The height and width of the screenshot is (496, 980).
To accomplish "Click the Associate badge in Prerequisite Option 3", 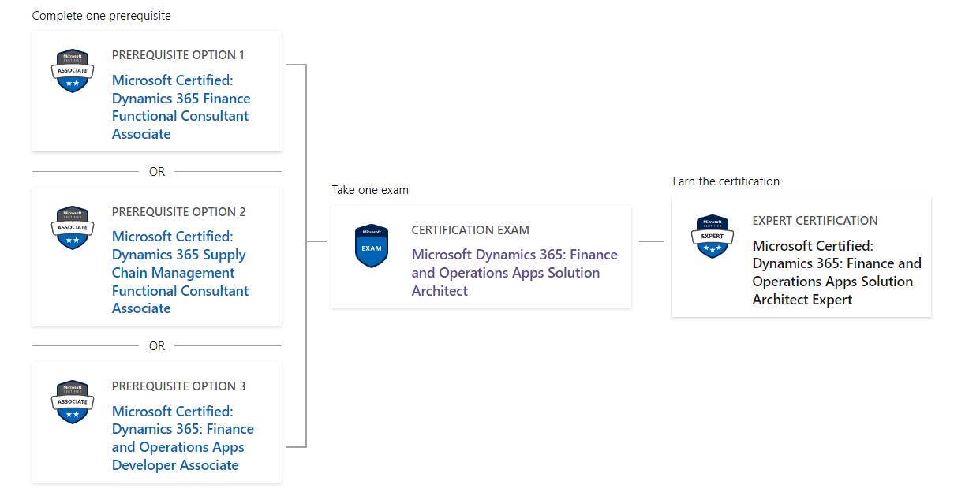I will click(x=73, y=402).
